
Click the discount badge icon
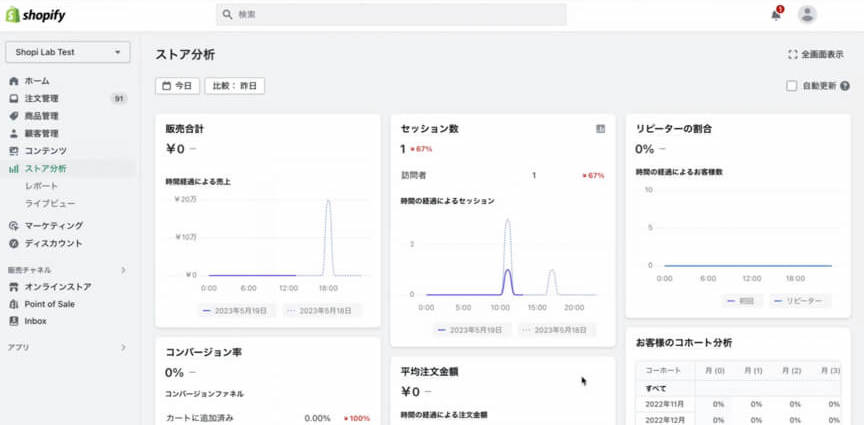coord(14,243)
